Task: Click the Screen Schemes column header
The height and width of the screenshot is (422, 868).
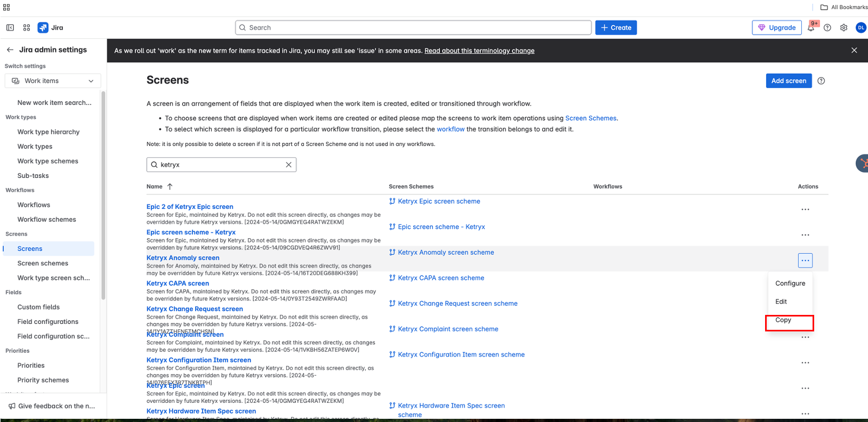Action: click(x=411, y=186)
